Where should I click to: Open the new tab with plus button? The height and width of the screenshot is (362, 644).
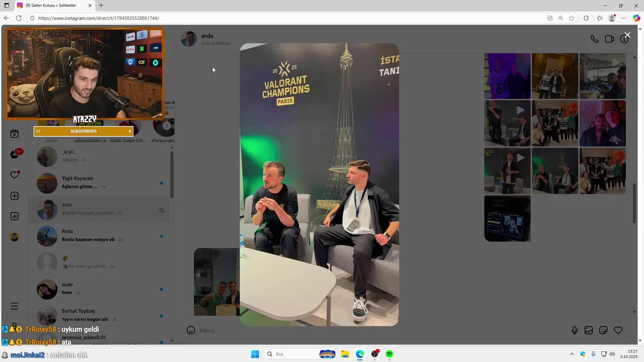point(101,6)
